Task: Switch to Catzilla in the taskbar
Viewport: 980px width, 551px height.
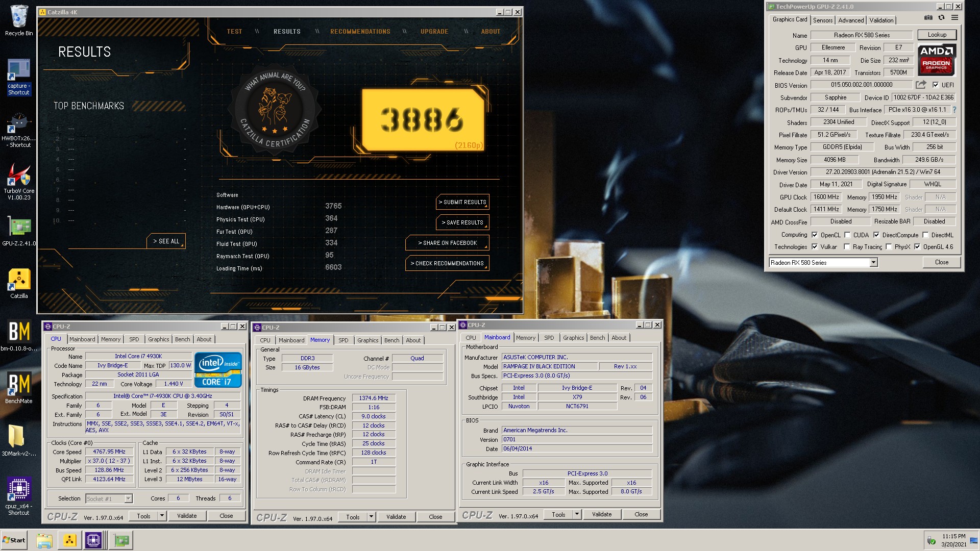Action: 70,540
